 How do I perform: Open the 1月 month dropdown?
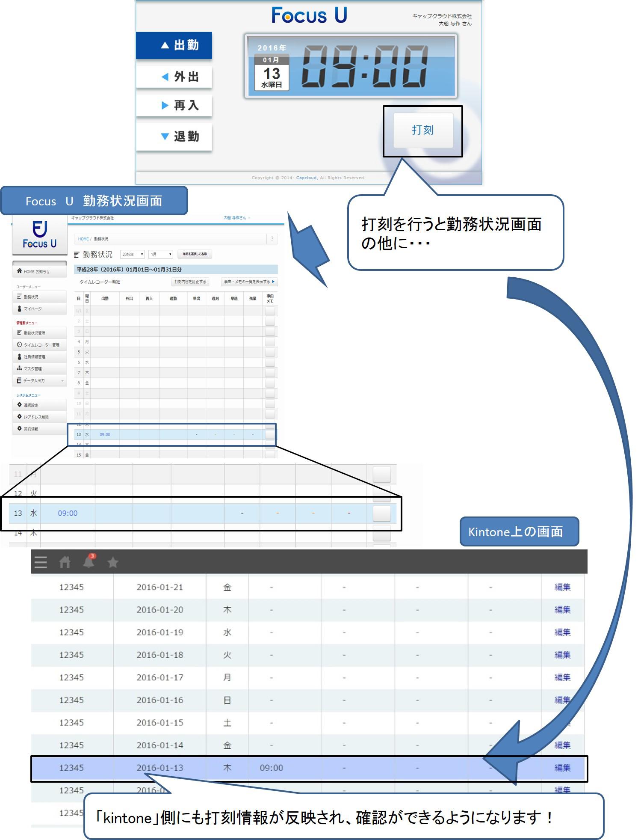pyautogui.click(x=161, y=254)
